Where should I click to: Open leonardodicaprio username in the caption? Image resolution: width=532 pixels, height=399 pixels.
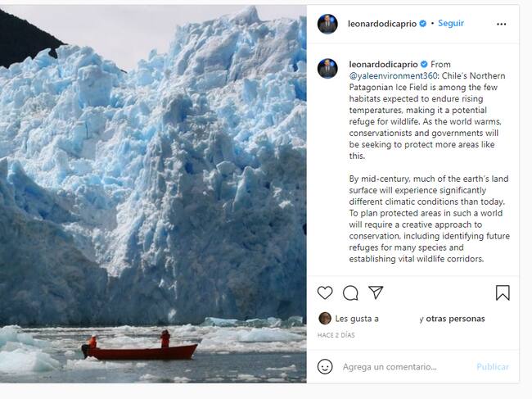click(382, 64)
